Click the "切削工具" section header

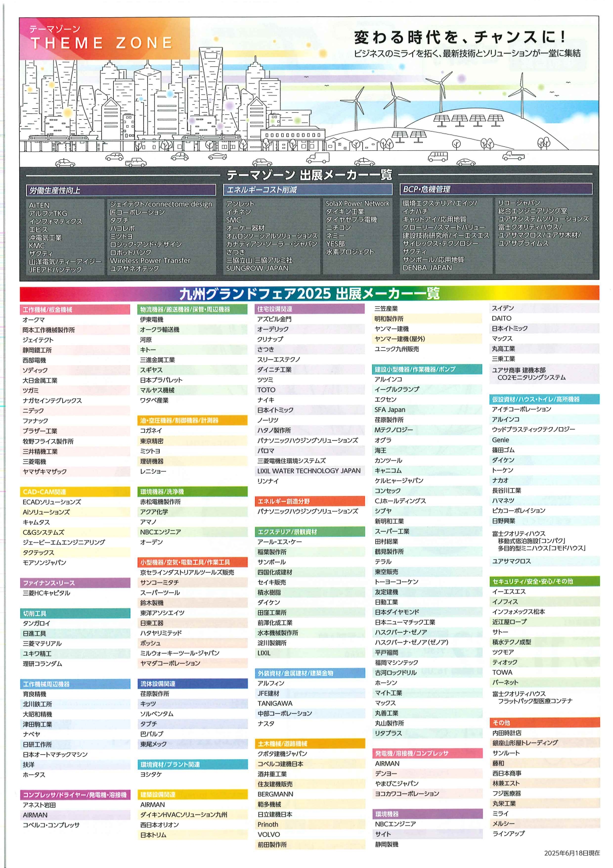[x=75, y=613]
